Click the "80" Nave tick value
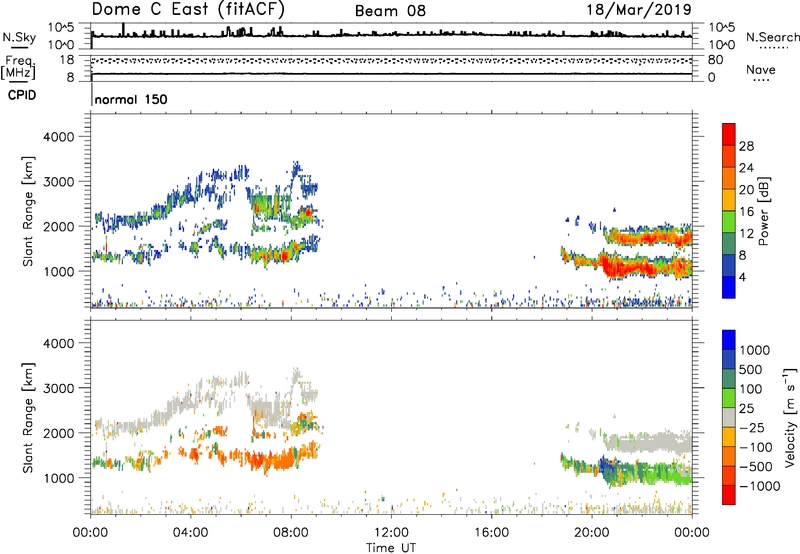Image resolution: width=800 pixels, height=554 pixels. click(715, 60)
